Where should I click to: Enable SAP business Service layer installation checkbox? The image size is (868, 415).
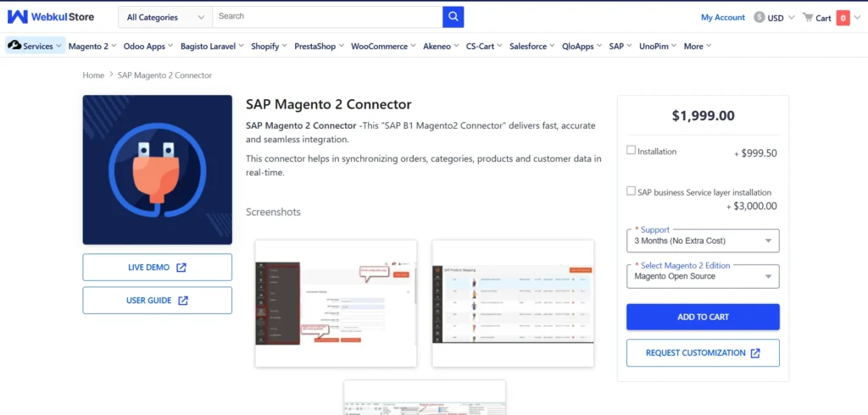(x=631, y=191)
